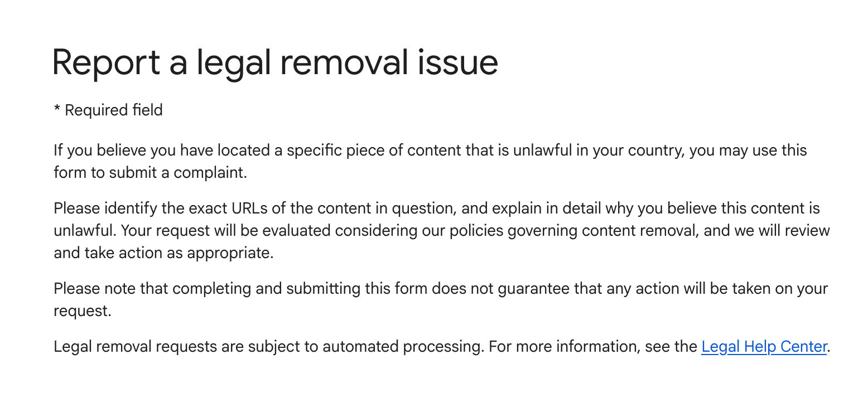Click the word "Report" in the heading
Screen dimensions: 868x398
pyautogui.click(x=106, y=62)
